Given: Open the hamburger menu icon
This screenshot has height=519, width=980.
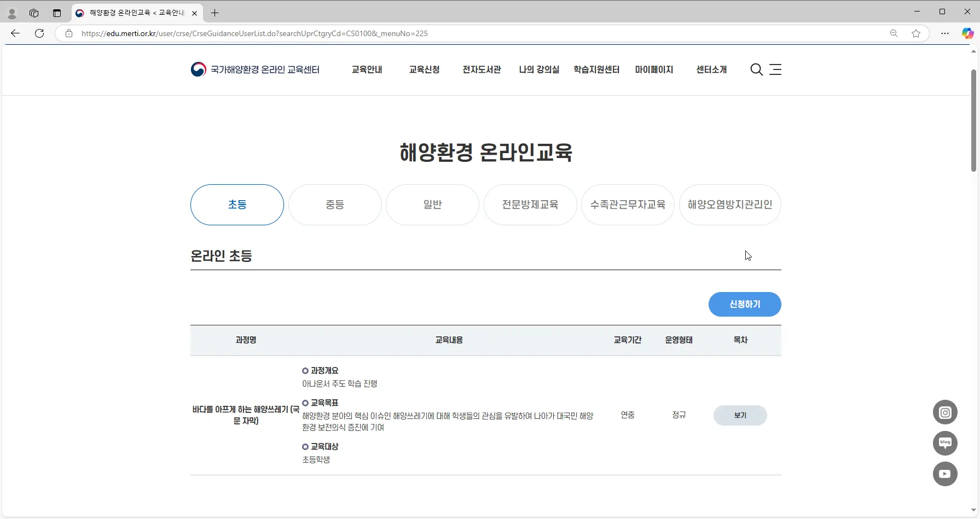Looking at the screenshot, I should (x=775, y=69).
